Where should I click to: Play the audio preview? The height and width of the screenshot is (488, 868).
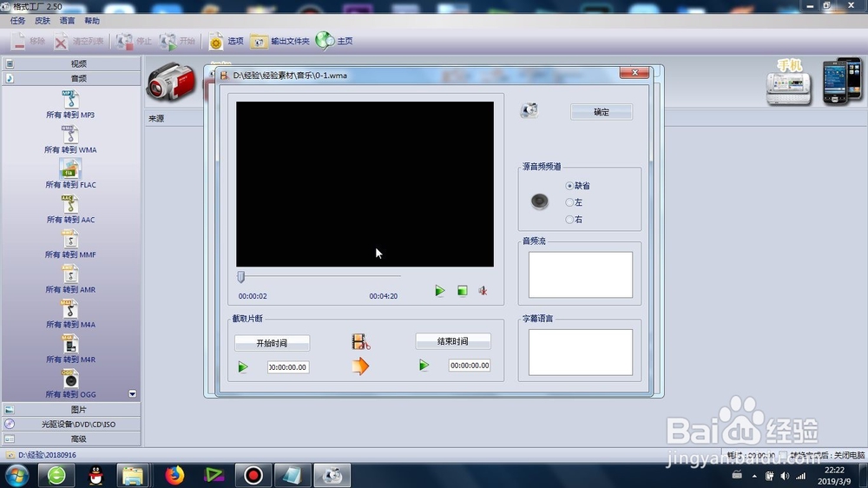pyautogui.click(x=439, y=291)
